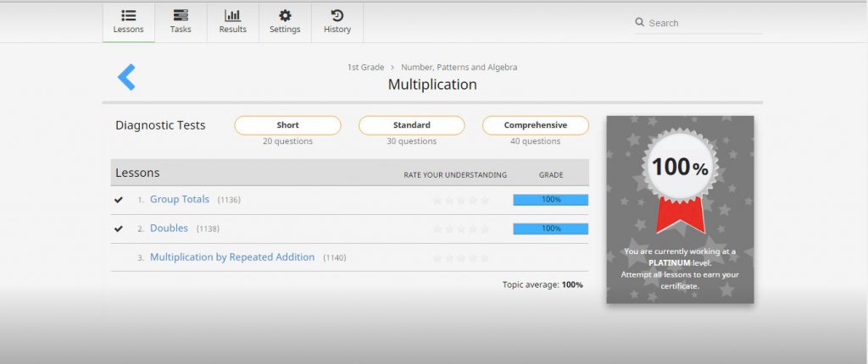Screen dimensions: 868x364
Task: Open the Doubles lesson
Action: (x=169, y=229)
